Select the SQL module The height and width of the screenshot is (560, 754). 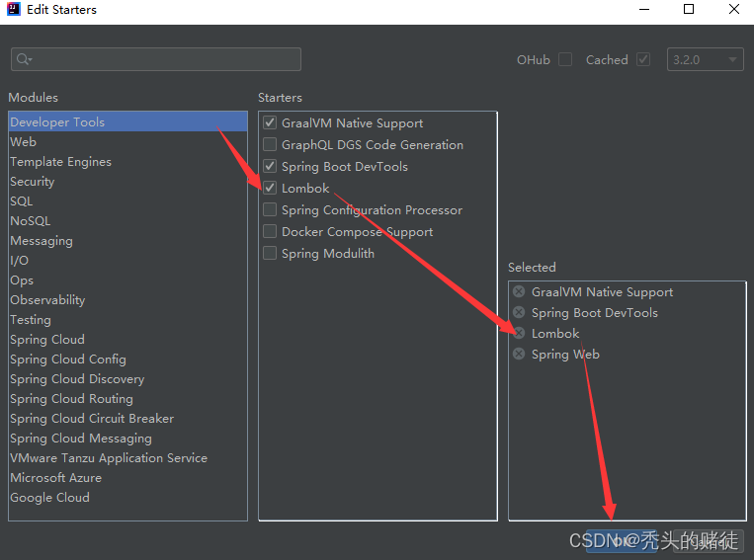[x=127, y=200]
